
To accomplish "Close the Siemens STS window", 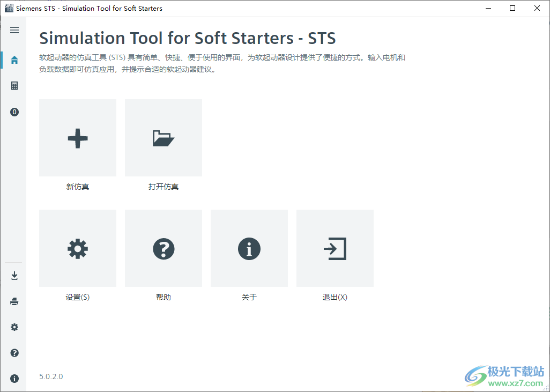I will (x=537, y=8).
